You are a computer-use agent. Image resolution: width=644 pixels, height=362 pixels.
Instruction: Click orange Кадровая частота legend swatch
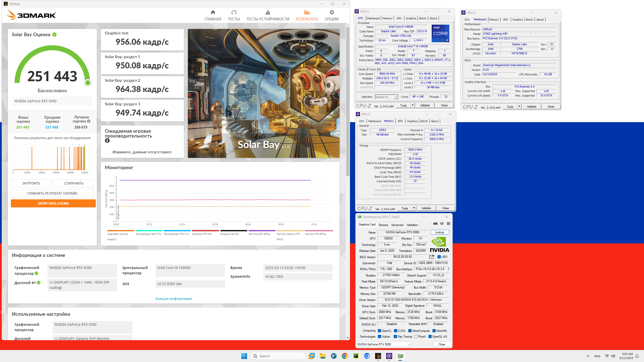click(121, 231)
